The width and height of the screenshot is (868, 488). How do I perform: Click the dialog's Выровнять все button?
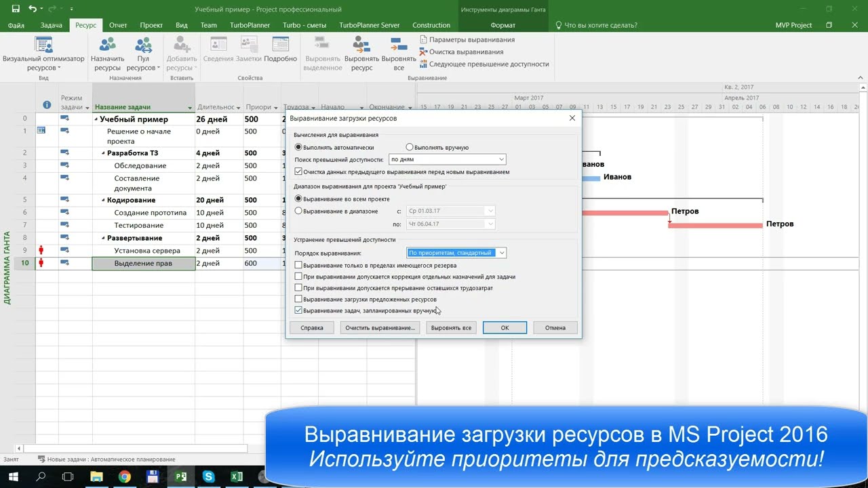451,327
